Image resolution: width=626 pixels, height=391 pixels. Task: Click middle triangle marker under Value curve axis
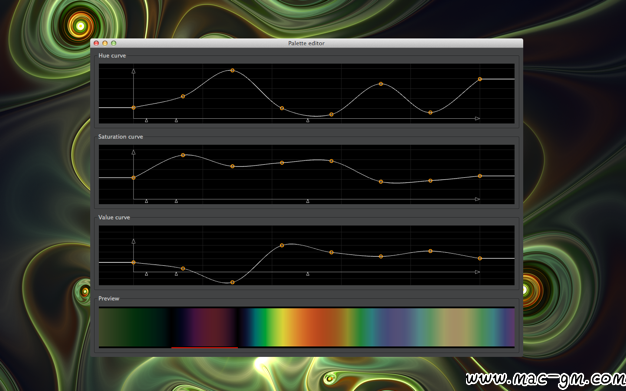point(176,274)
